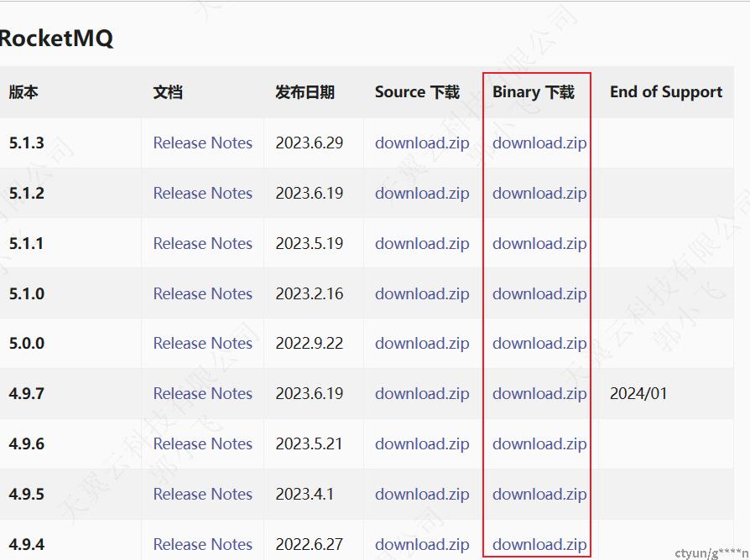Download the Source zip for version 5.1.1
Image resolution: width=750 pixels, height=560 pixels.
point(422,243)
